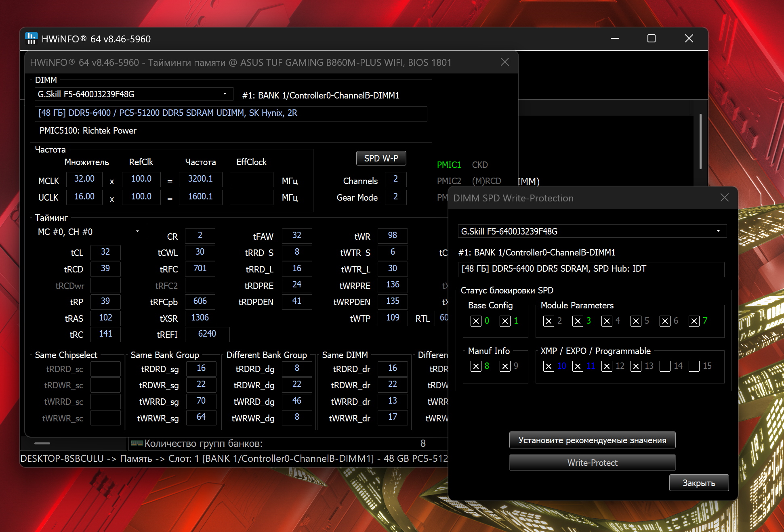Toggle SPD block 0 checkbox in Base Config

pyautogui.click(x=476, y=321)
